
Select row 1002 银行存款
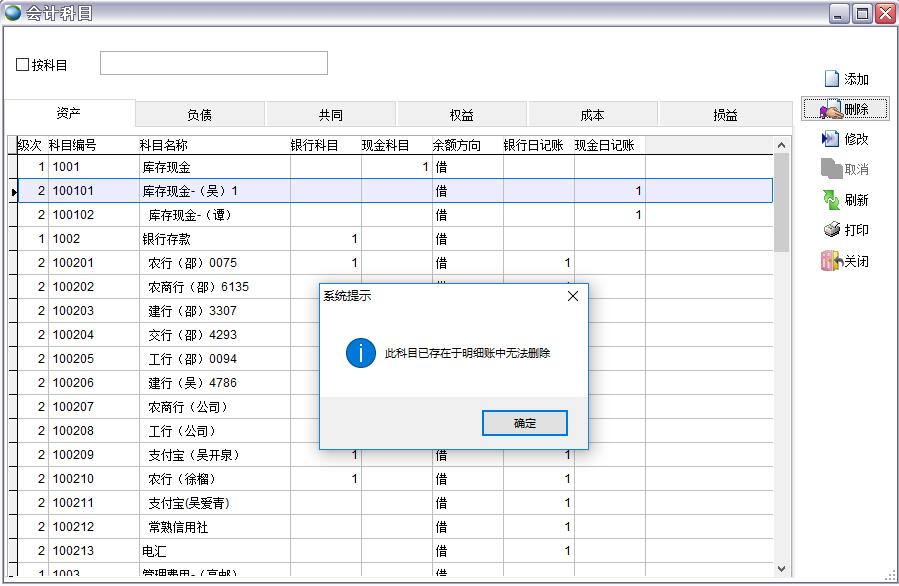tap(166, 239)
